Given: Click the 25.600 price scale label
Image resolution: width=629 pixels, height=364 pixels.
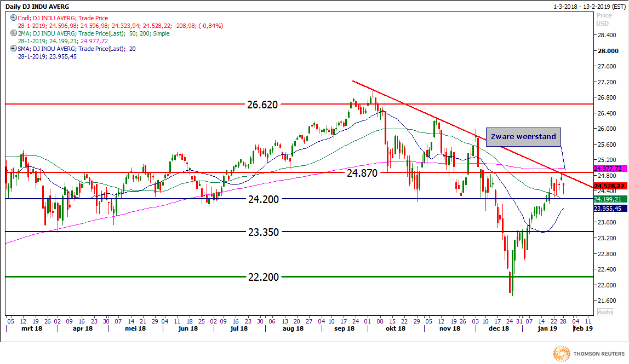Looking at the screenshot, I should [607, 145].
